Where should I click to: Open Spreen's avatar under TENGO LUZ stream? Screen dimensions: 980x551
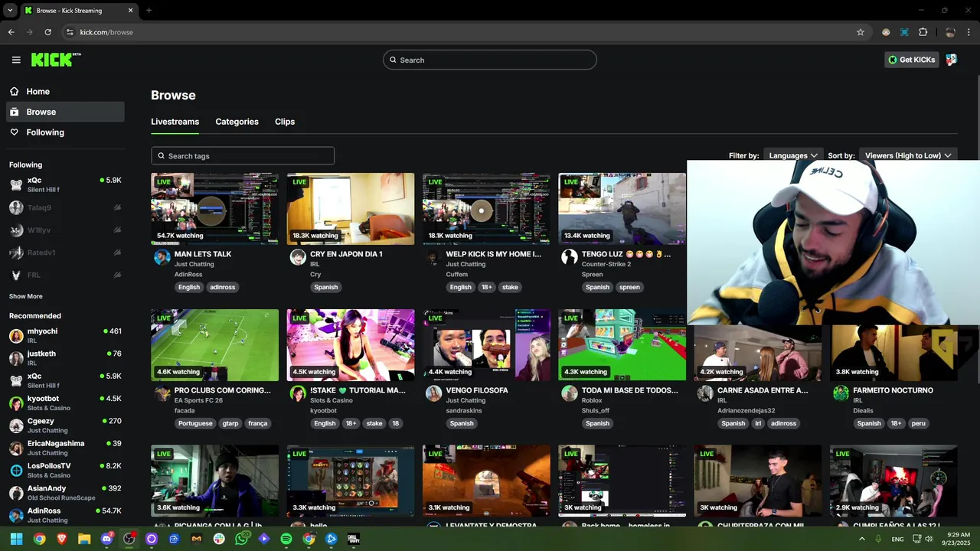tap(569, 257)
